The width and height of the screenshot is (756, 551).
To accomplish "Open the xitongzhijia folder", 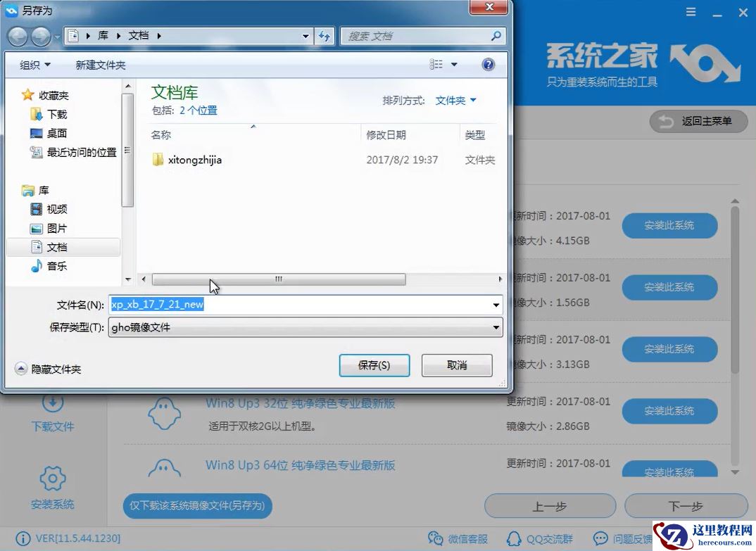I will (x=196, y=160).
